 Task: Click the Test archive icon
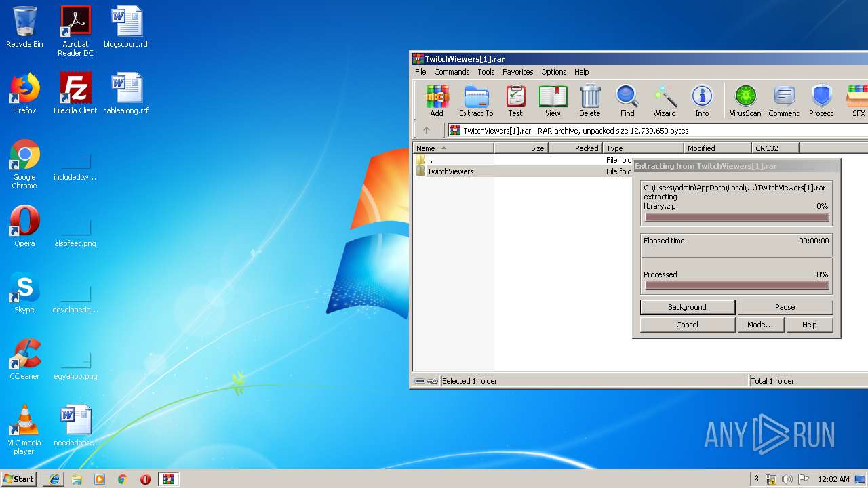point(515,100)
